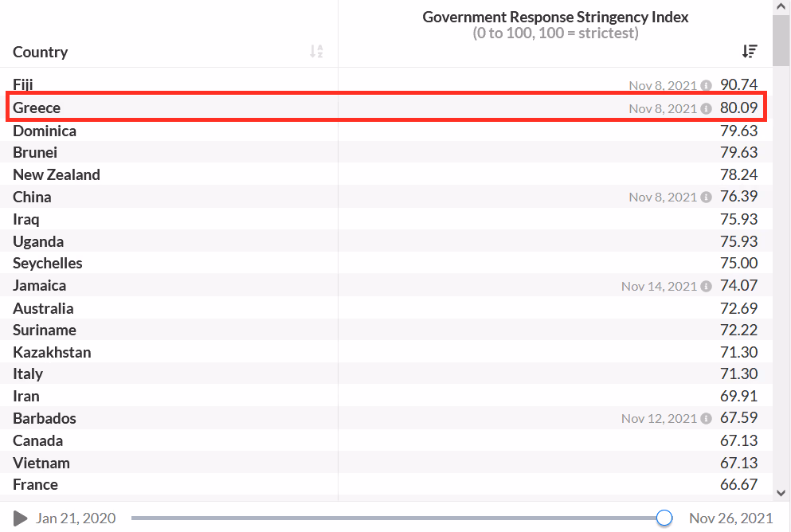Select the Italy row

click(x=386, y=374)
